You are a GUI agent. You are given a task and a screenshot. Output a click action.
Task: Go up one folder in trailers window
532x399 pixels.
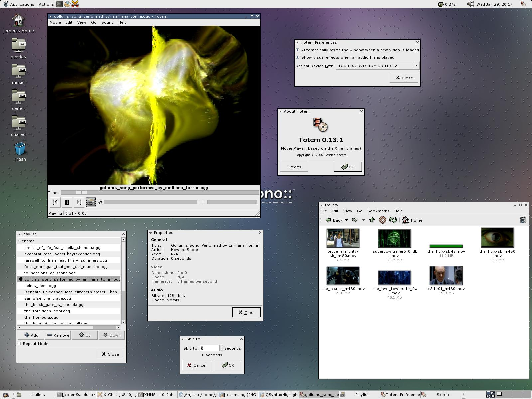(372, 220)
